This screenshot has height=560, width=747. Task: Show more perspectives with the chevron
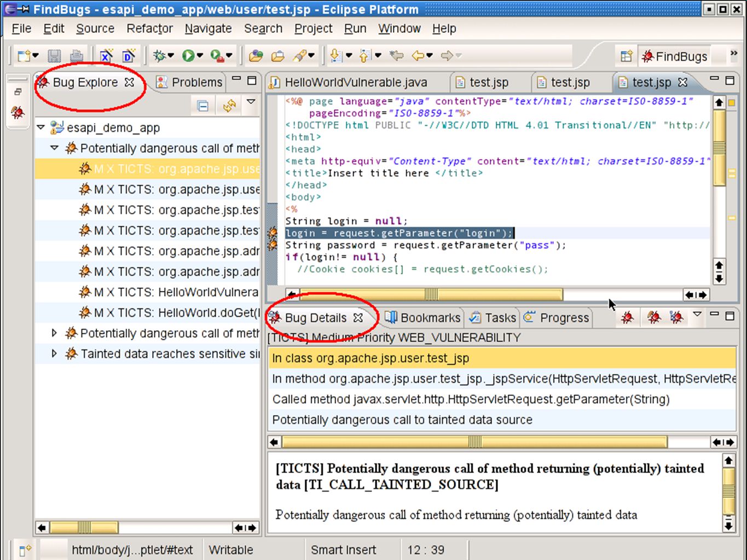pyautogui.click(x=734, y=54)
